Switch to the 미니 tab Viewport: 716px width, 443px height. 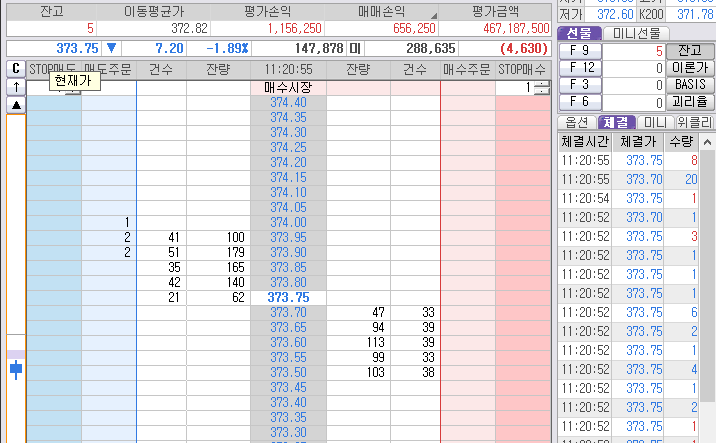click(655, 122)
